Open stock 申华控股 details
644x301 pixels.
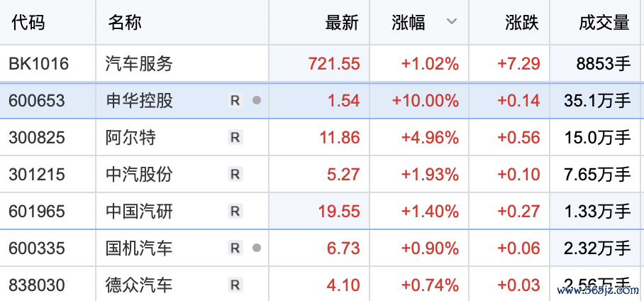click(139, 101)
